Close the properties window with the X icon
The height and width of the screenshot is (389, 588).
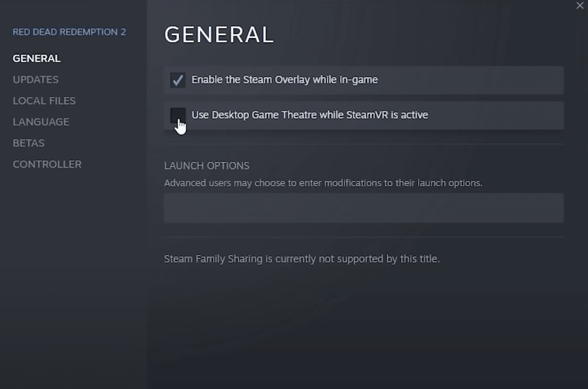pyautogui.click(x=580, y=6)
